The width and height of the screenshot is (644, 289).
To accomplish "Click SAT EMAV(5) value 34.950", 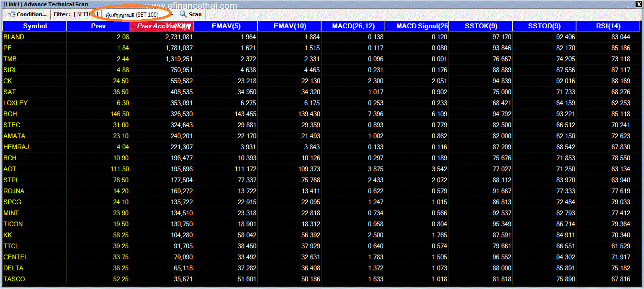I will [x=247, y=92].
